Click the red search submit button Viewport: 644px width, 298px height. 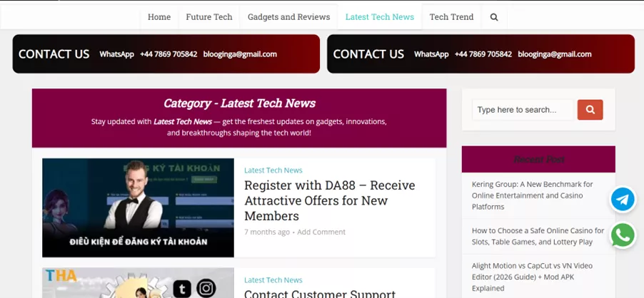(x=590, y=110)
